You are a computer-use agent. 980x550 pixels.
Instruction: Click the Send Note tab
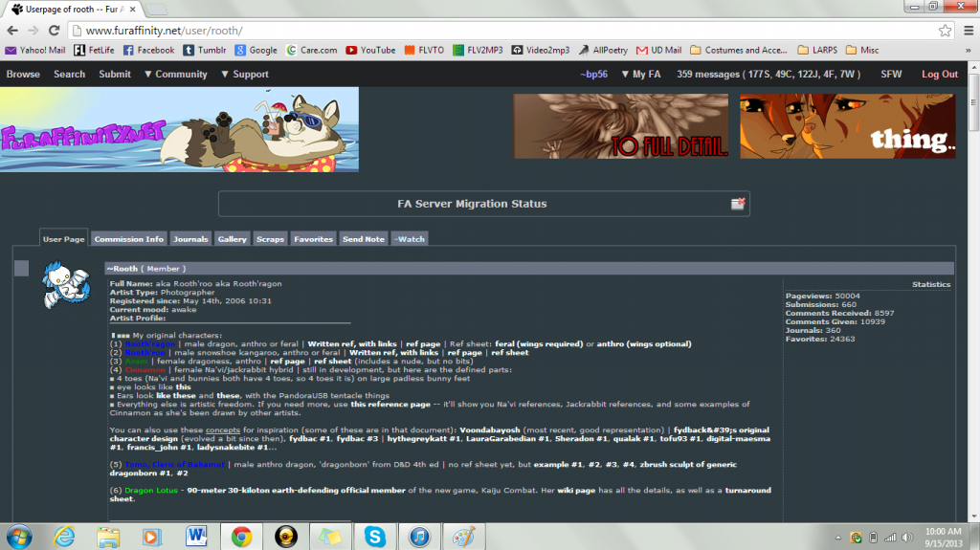click(x=363, y=239)
